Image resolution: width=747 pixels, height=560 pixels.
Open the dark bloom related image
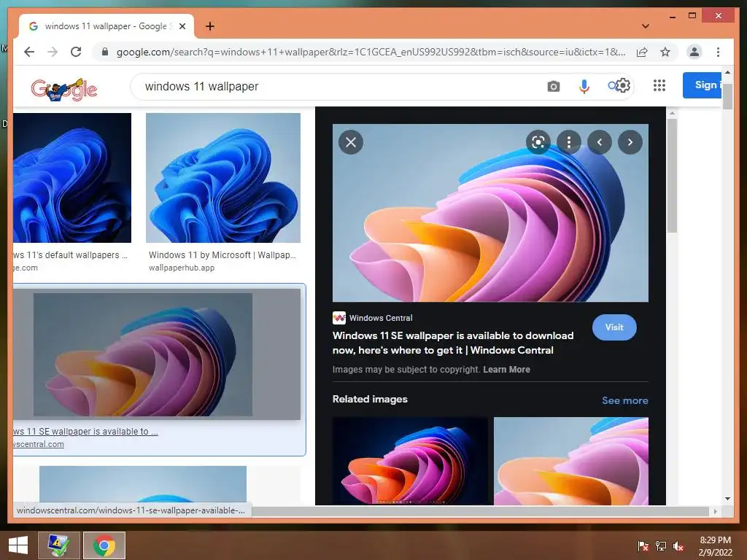tap(410, 461)
